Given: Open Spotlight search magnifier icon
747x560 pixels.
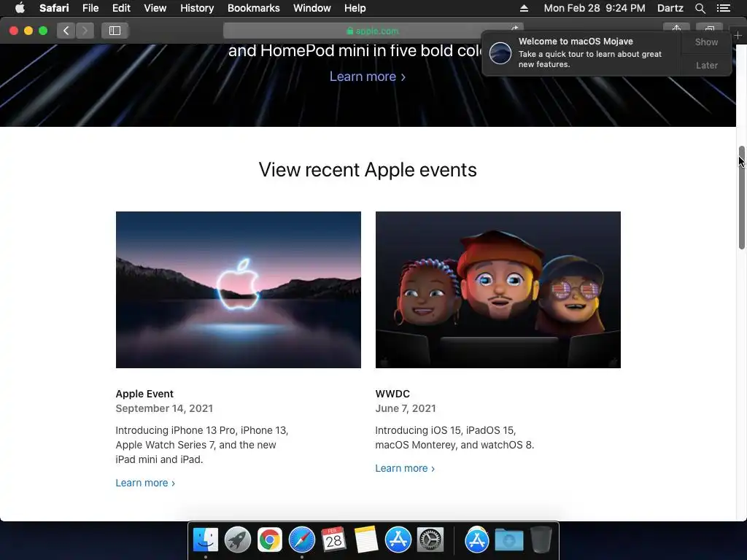Looking at the screenshot, I should (x=700, y=8).
